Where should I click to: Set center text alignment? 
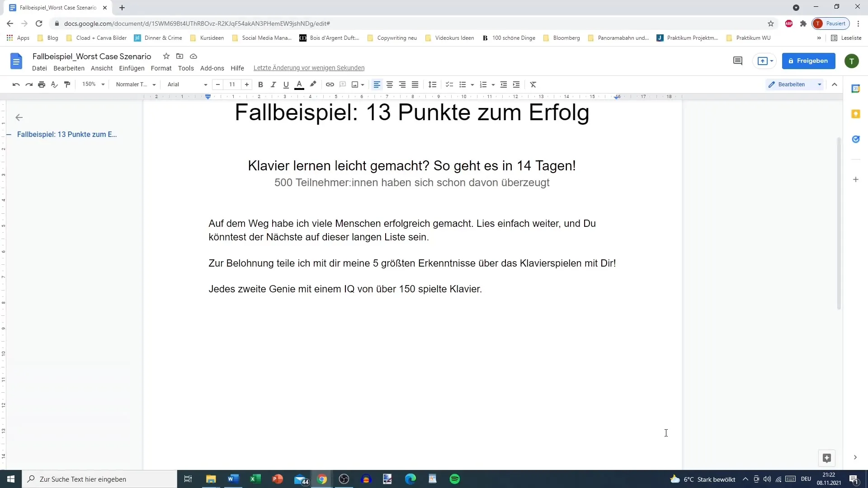[390, 84]
